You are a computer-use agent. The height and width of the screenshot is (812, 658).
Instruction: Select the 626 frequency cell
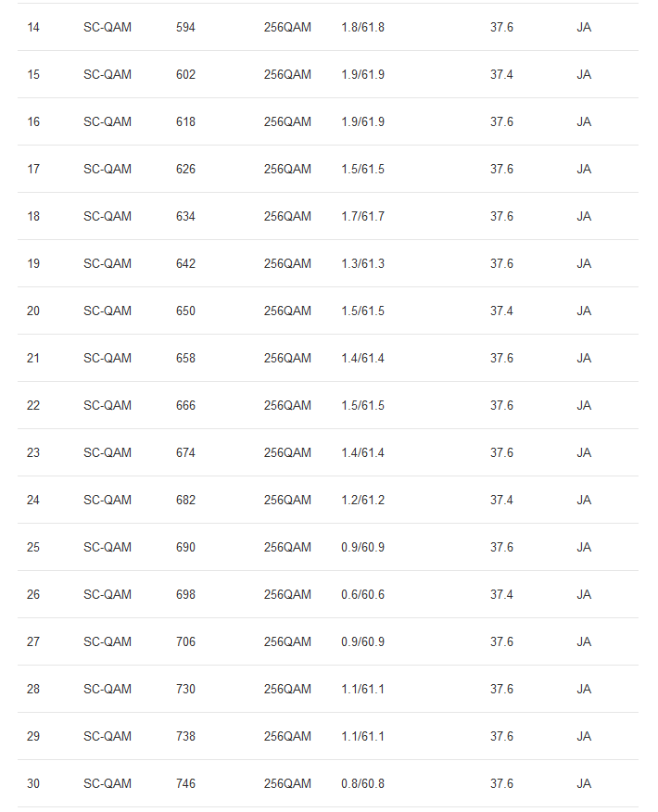point(185,170)
